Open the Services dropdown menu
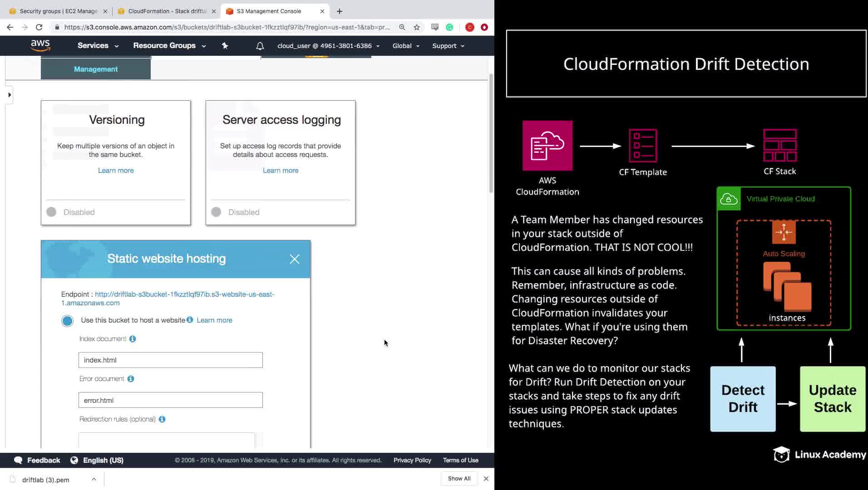 [x=98, y=46]
